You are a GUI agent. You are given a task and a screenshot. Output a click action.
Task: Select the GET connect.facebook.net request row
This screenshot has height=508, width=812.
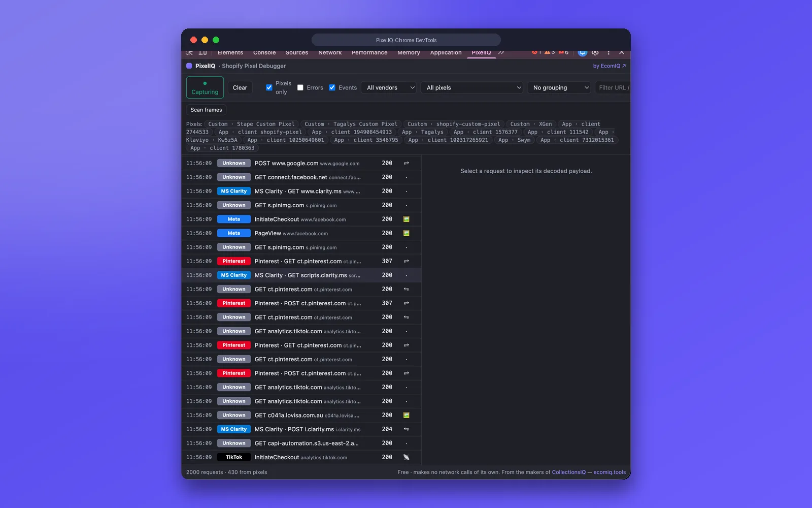coord(301,177)
